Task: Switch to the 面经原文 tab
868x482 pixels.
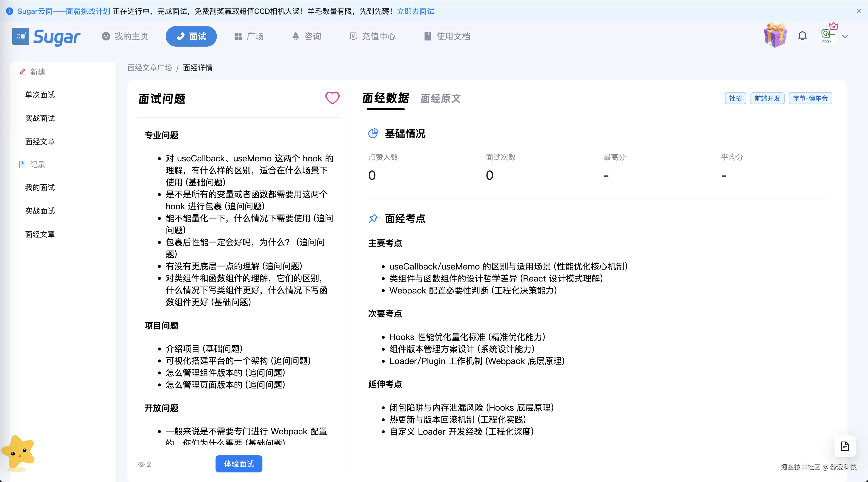Action: pos(440,98)
